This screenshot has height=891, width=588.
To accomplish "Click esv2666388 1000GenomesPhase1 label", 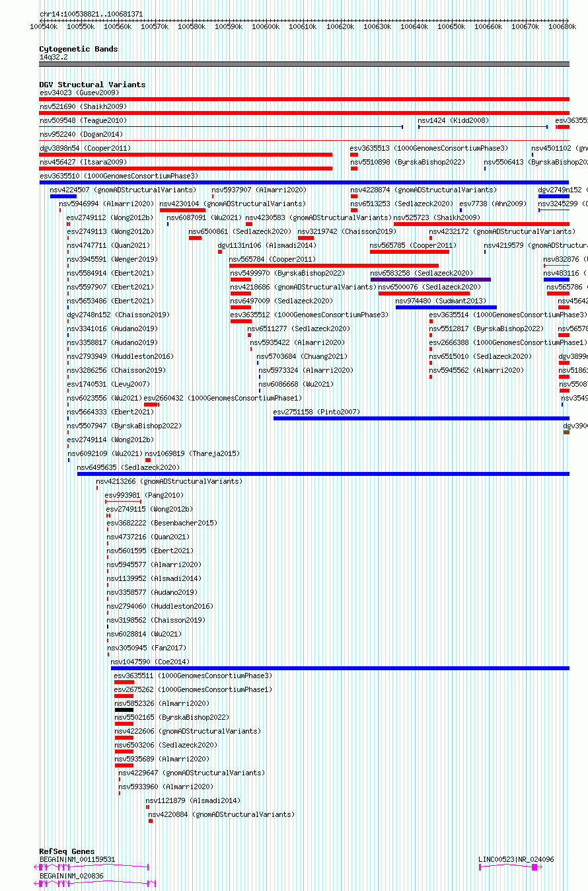I will click(507, 342).
